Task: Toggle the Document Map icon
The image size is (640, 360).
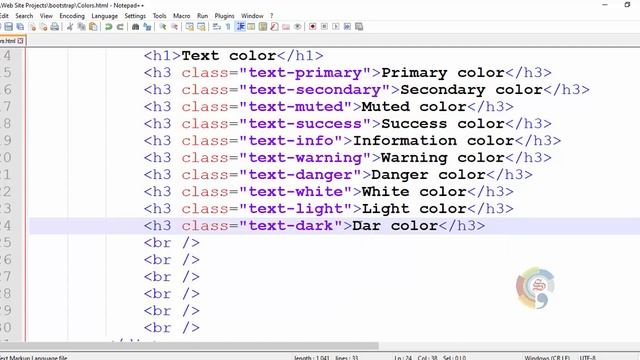Action: 263,27
